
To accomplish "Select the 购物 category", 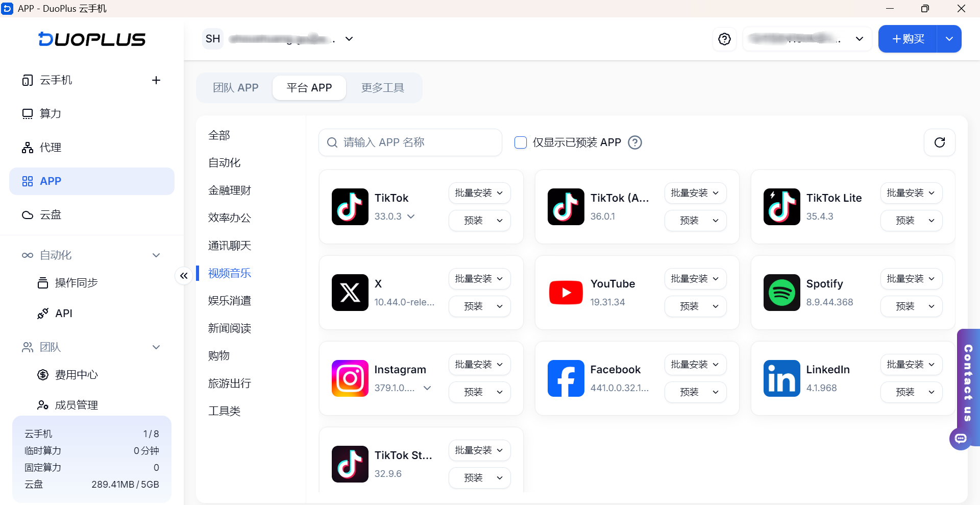I will [x=219, y=356].
